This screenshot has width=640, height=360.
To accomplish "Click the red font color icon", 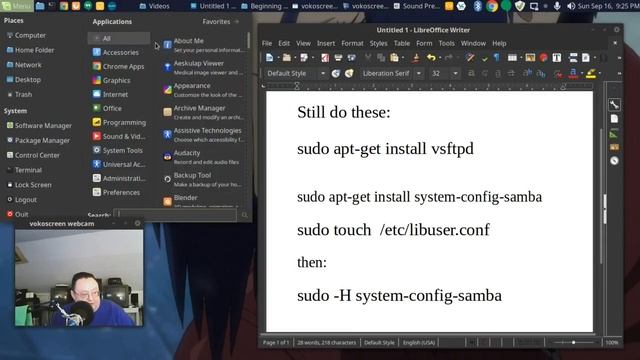I will point(573,73).
